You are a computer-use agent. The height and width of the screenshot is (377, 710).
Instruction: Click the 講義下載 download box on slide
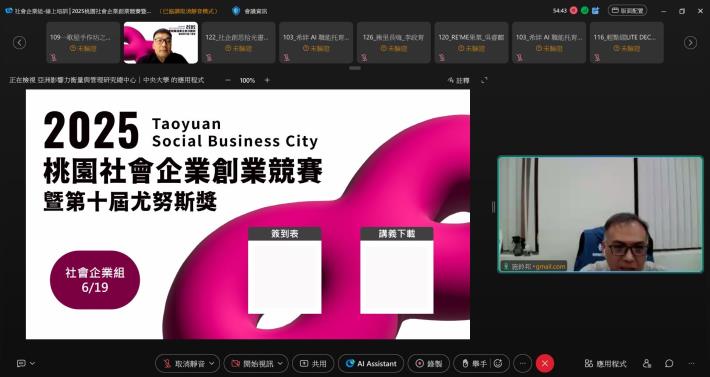click(397, 270)
